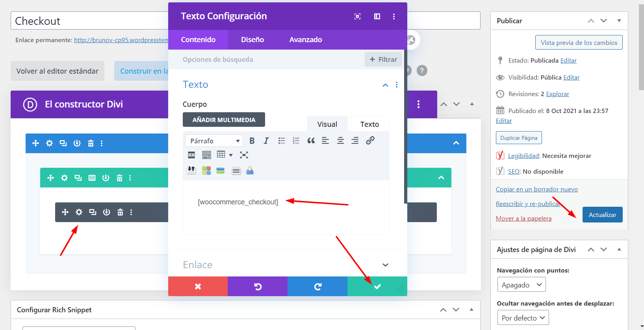Toggle modal sidebar snap icon
Screen dimensions: 644x330
[x=377, y=17]
